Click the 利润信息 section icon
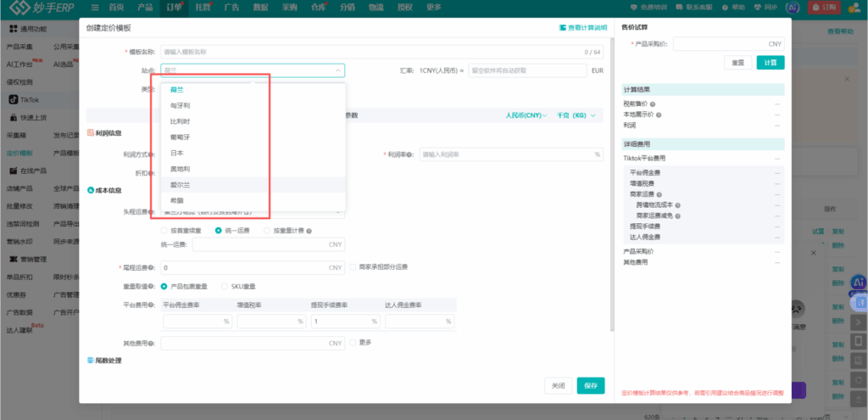This screenshot has width=868, height=420. coord(91,133)
